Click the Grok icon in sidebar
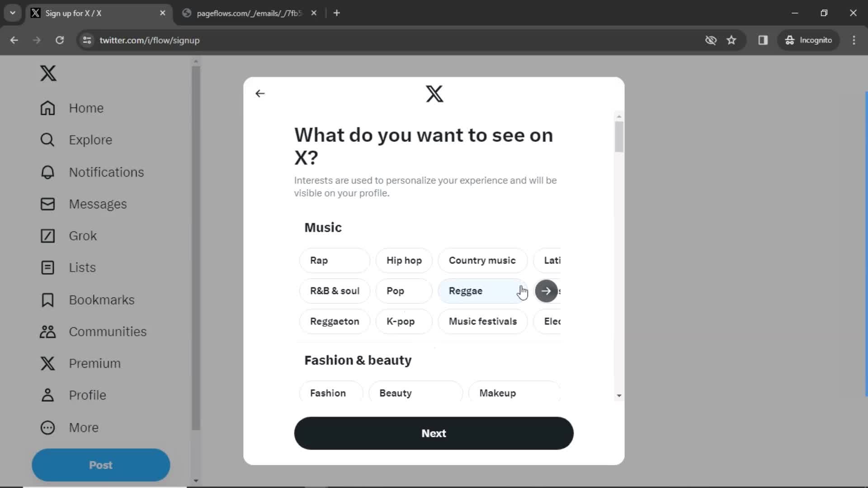This screenshot has height=488, width=868. tap(47, 235)
